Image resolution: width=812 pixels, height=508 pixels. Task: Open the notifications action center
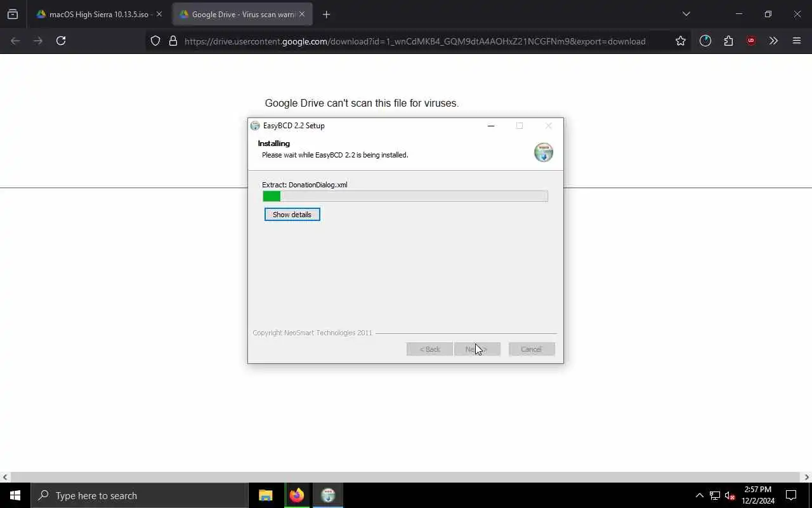(x=791, y=495)
